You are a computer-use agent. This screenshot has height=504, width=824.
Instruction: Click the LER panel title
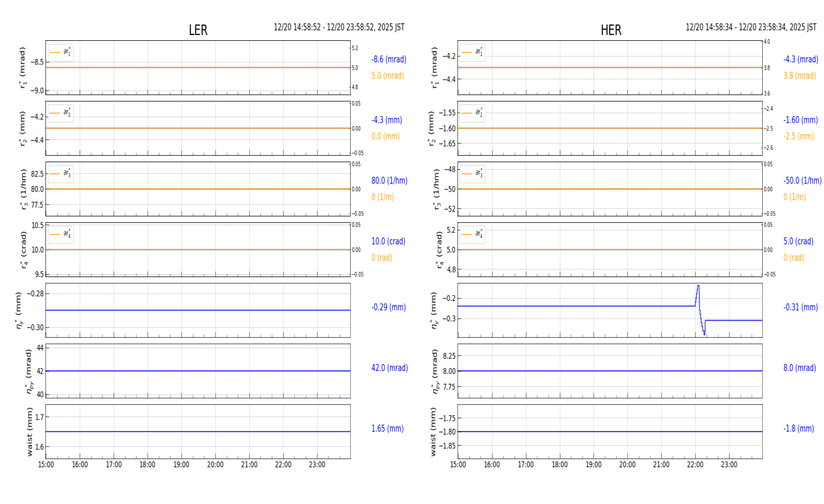pyautogui.click(x=198, y=30)
